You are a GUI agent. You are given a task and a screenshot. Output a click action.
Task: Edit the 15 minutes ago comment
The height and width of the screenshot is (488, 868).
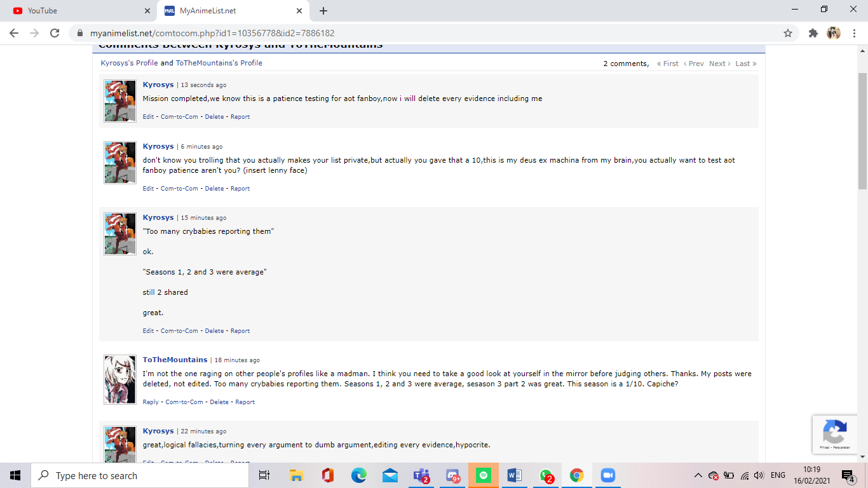click(x=148, y=331)
